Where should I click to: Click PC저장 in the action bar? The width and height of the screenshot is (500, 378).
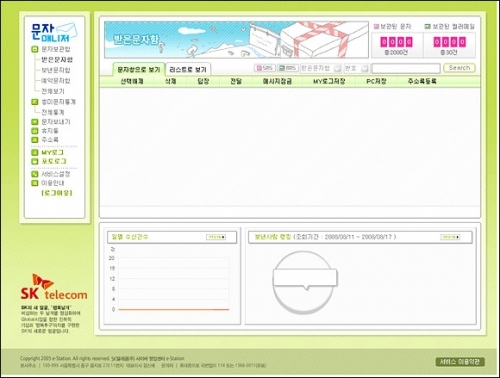point(376,81)
